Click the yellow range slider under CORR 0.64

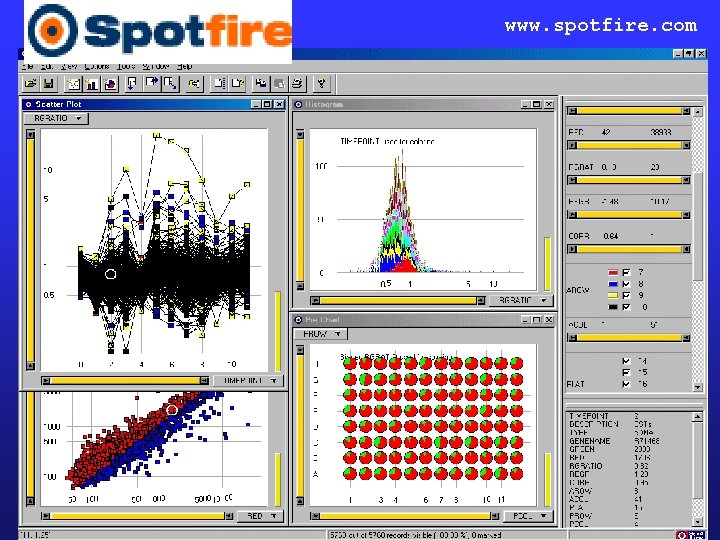pos(629,249)
